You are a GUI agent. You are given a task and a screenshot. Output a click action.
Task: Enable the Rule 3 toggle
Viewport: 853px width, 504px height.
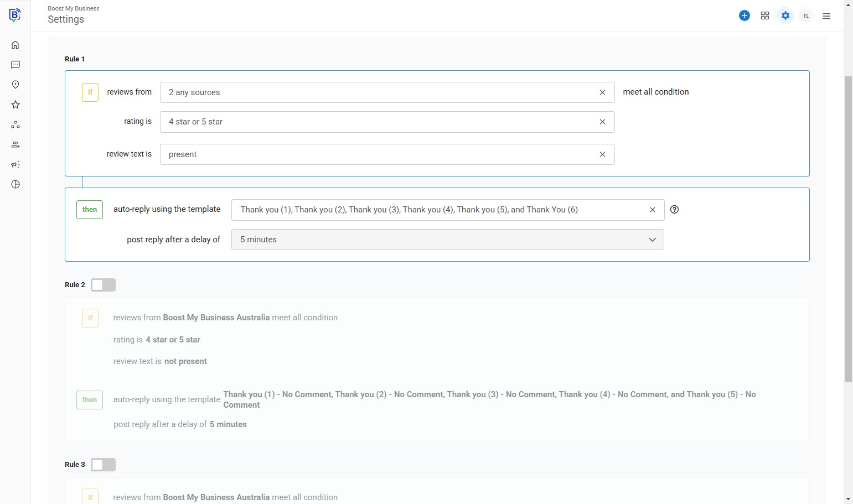(x=103, y=465)
